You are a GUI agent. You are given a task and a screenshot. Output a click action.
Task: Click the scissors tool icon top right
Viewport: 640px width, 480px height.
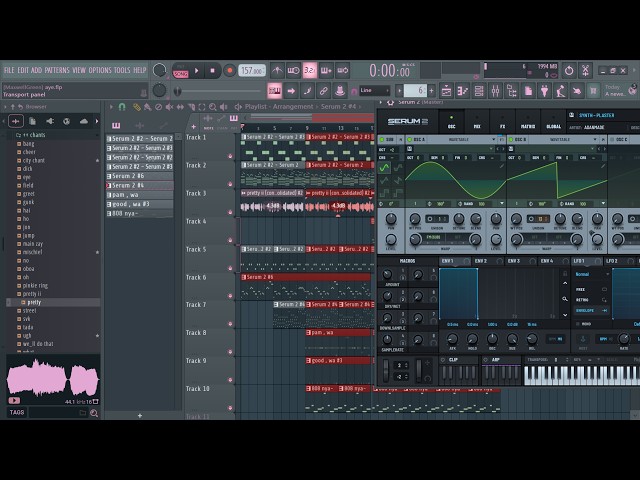(x=585, y=71)
